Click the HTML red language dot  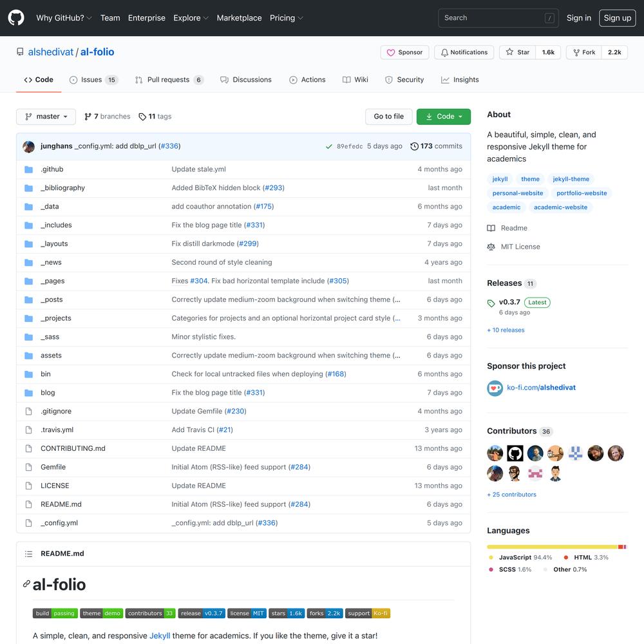point(566,557)
